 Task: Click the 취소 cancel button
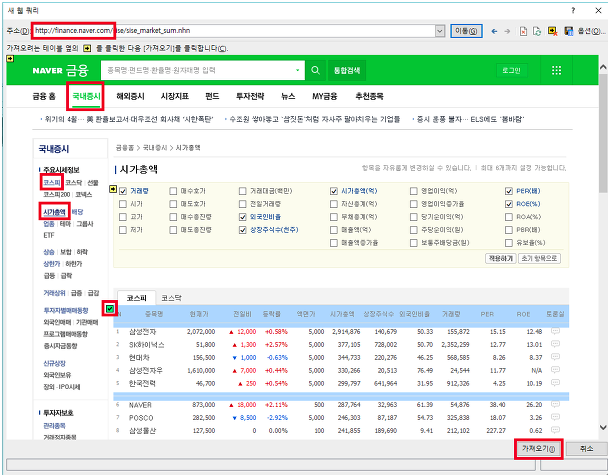(x=586, y=449)
